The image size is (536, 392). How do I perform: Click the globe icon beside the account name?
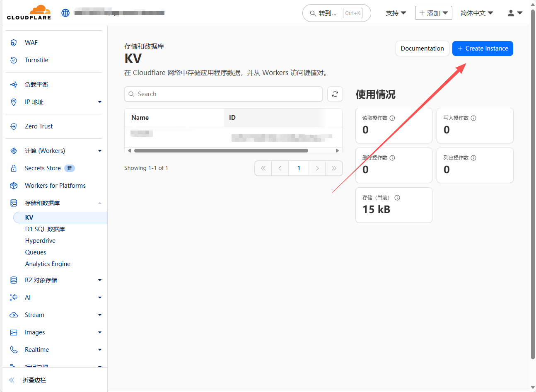tap(65, 13)
